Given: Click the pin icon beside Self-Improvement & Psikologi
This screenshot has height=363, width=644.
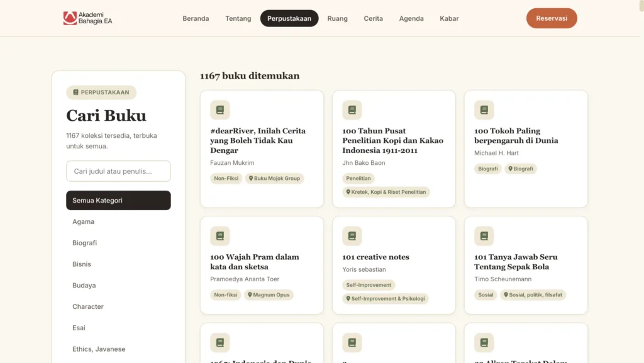Looking at the screenshot, I should tap(348, 299).
